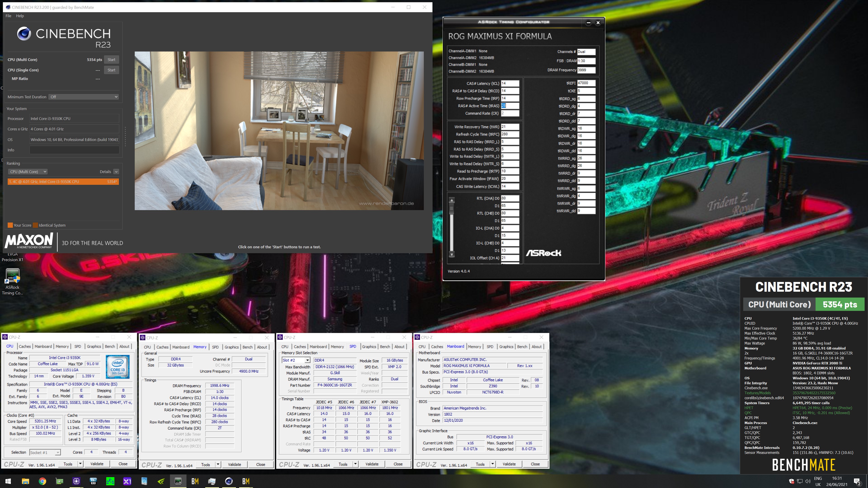Open the clock showing 16:31
This screenshot has height=488, width=868.
coord(837,481)
